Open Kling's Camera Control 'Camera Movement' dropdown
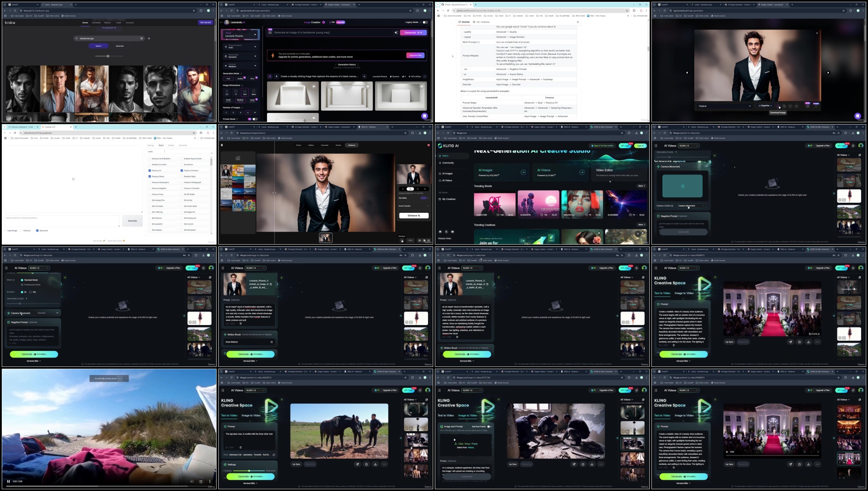Viewport: 868px width, 491px height. point(691,206)
